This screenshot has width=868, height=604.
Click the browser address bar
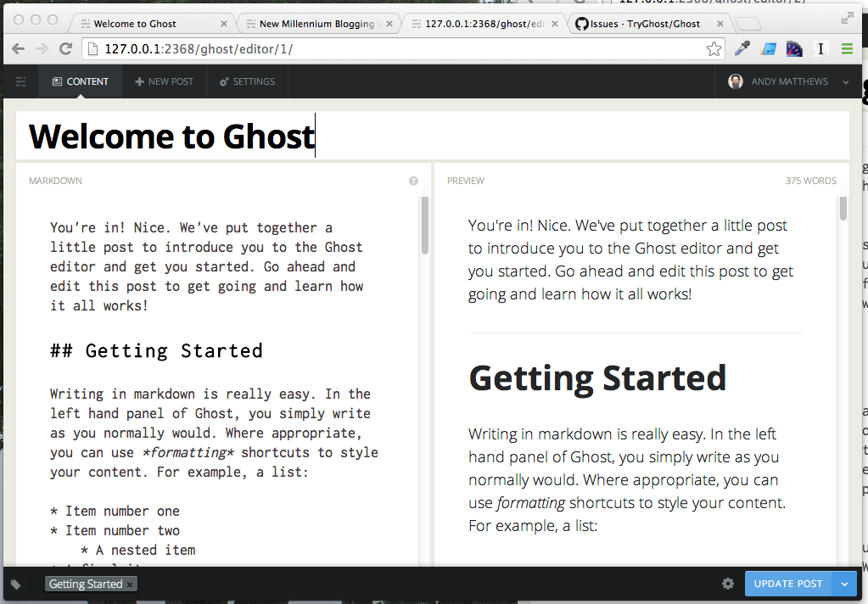pos(404,48)
